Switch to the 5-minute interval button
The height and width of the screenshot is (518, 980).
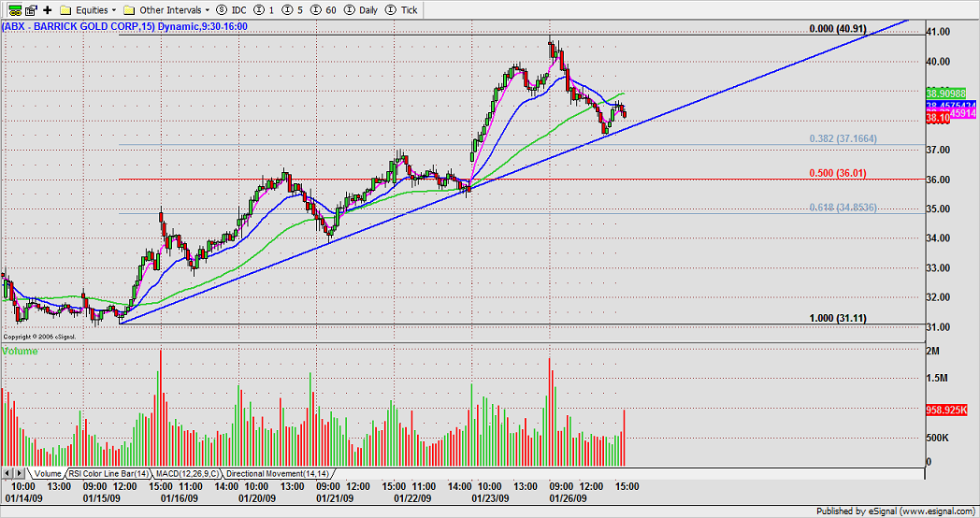(290, 10)
